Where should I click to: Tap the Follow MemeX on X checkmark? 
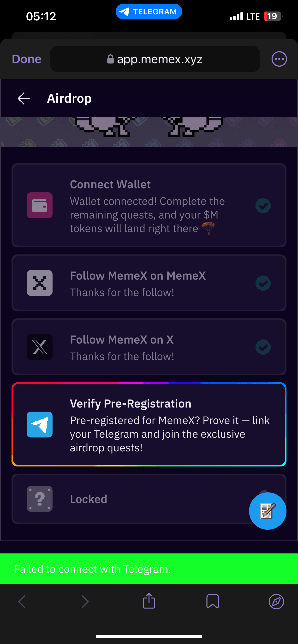263,347
